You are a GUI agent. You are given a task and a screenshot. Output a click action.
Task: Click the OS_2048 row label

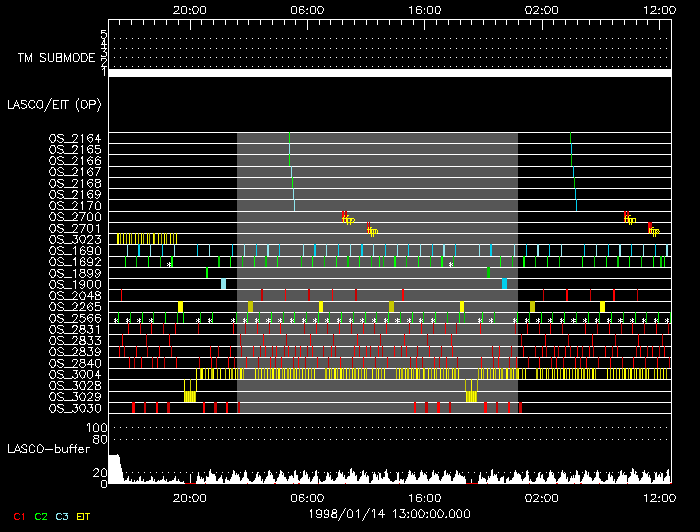tap(75, 296)
